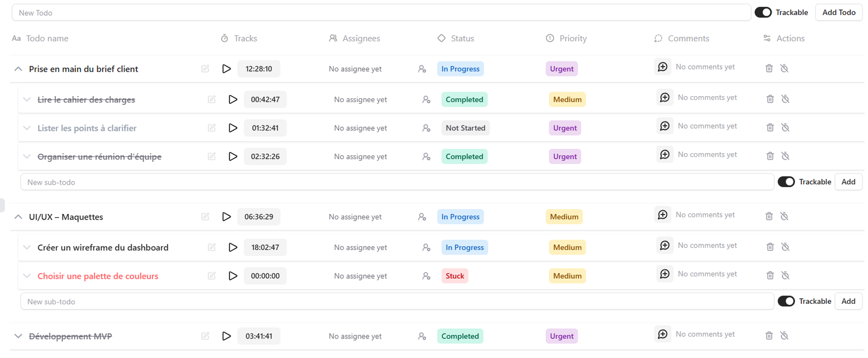This screenshot has width=868, height=358.
Task: Delete the Lister les points à clarifier sub-todo
Action: click(770, 128)
